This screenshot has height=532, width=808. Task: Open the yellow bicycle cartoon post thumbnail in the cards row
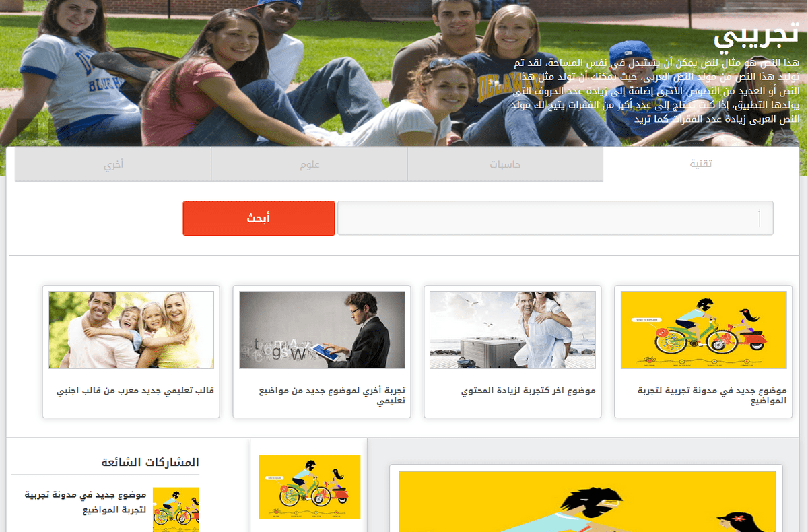[704, 330]
